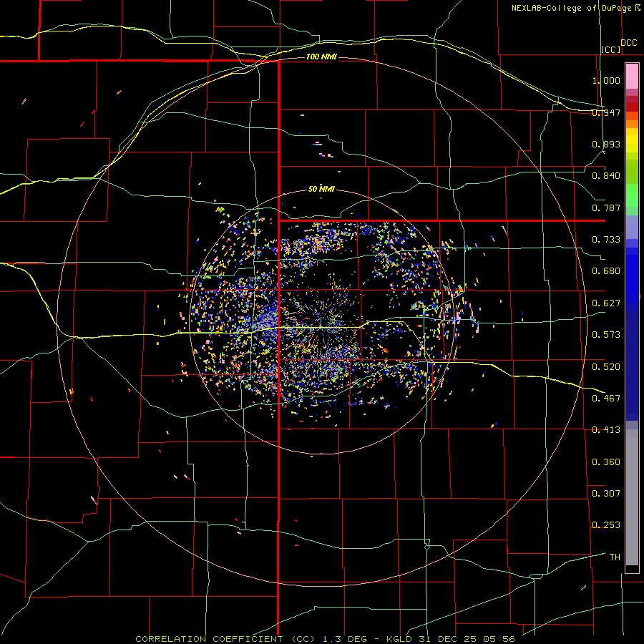Click the 05:56 timestamp
The image size is (644, 644).
point(498,639)
